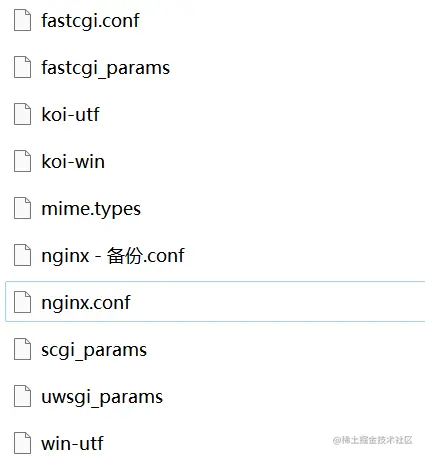Screen dimensions: 425x457
Task: Click the fastcgi_params file icon
Action: [22, 67]
